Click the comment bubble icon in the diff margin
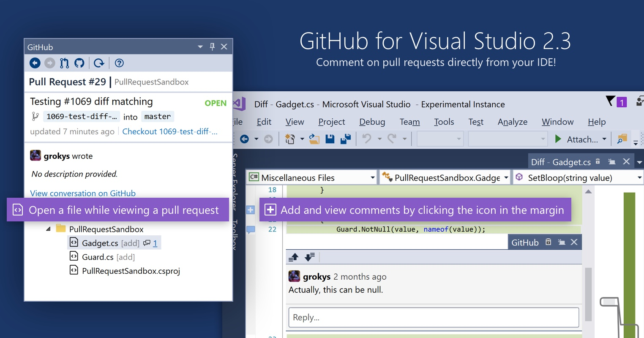Screen dimensions: 644x338 pos(250,229)
